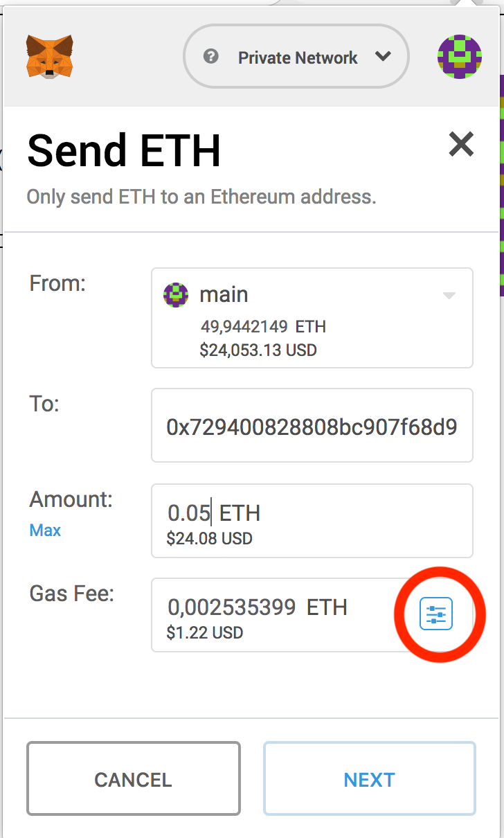
Task: Click the account avatar in top right
Action: (459, 57)
